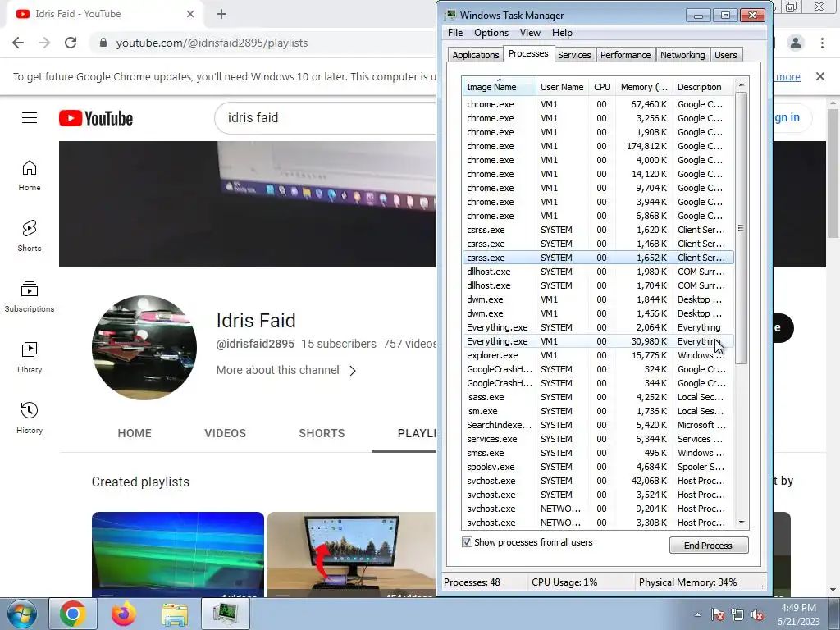840x630 pixels.
Task: Click Chrome icon in the taskbar
Action: point(73,614)
